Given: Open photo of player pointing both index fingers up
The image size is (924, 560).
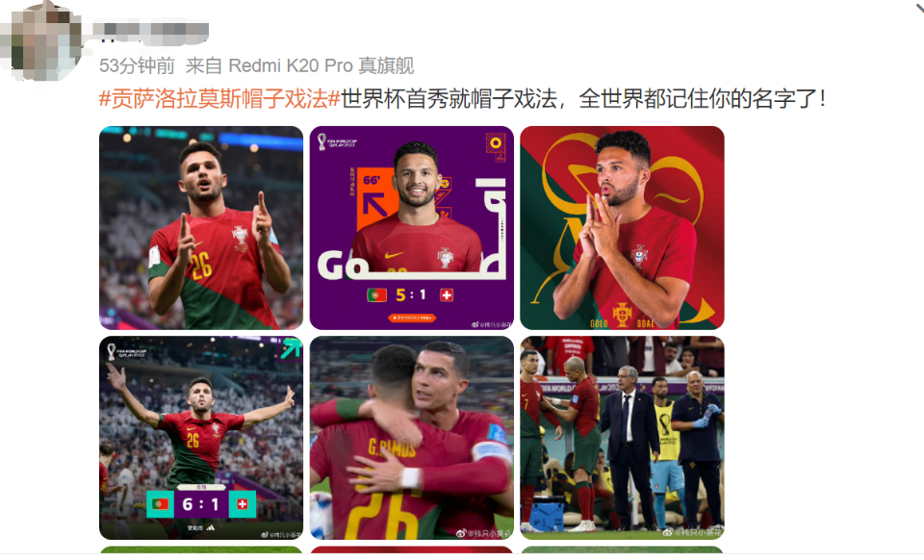Looking at the screenshot, I should (x=201, y=228).
